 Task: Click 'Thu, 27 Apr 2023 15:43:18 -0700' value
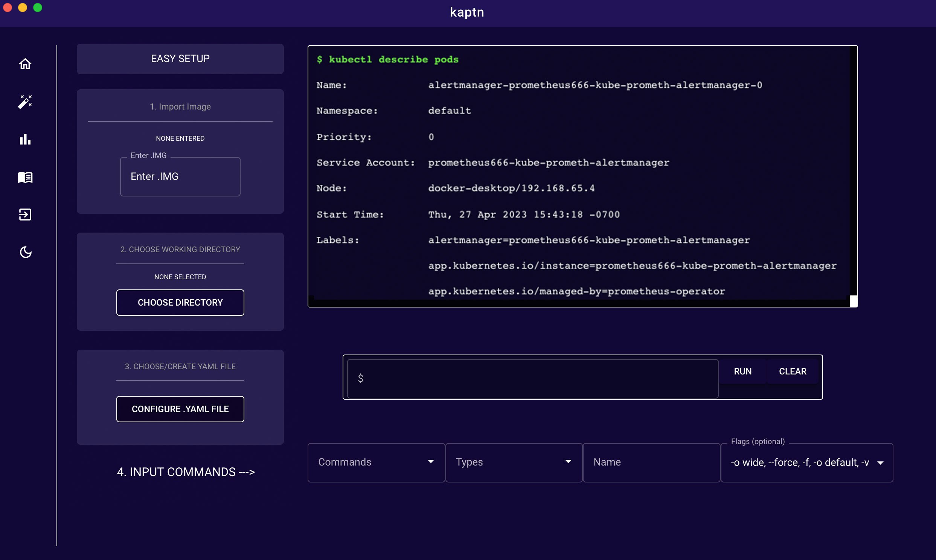pyautogui.click(x=524, y=215)
